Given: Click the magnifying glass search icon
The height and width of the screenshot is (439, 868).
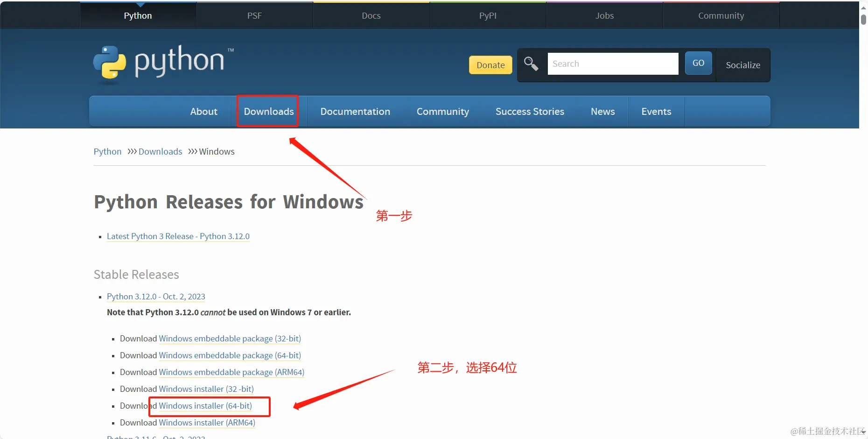Looking at the screenshot, I should pyautogui.click(x=531, y=64).
